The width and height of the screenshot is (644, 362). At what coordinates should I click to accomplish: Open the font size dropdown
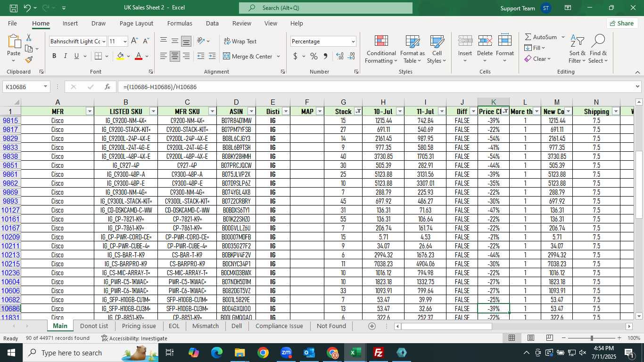tap(125, 41)
